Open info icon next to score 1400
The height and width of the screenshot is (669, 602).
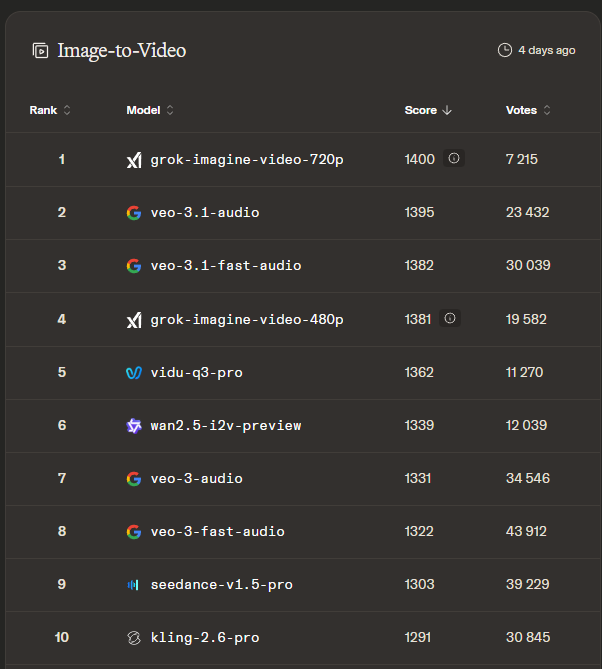pos(454,158)
